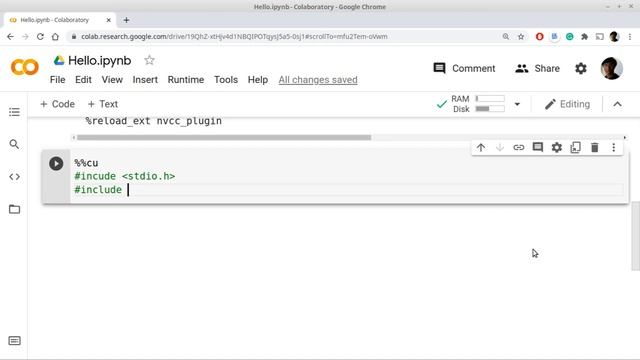Open the Chrome extensions puzzle icon
The width and height of the screenshot is (640, 360).
584,37
